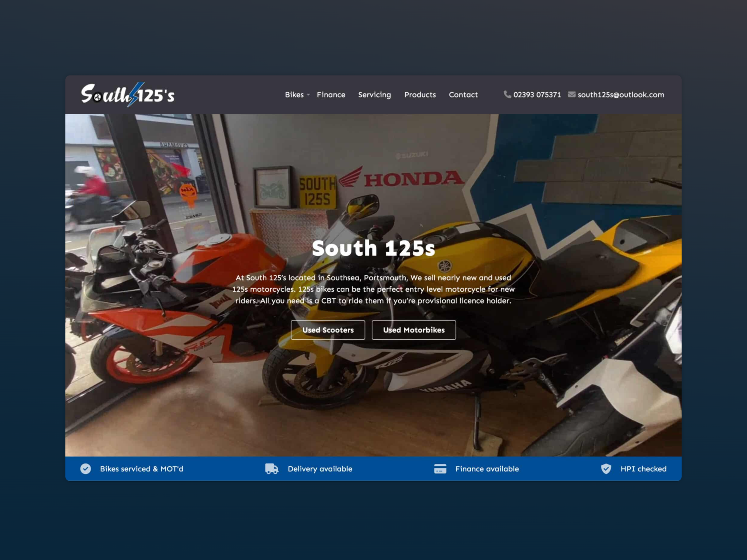Open the Servicing page

374,95
